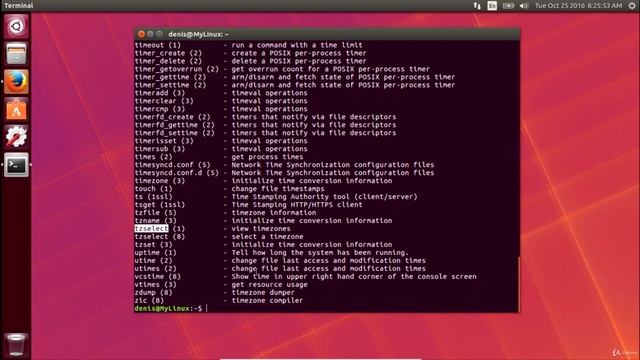Screen dimensions: 640x360
Task: Click the timercmp (3) entry
Action: tap(160, 109)
